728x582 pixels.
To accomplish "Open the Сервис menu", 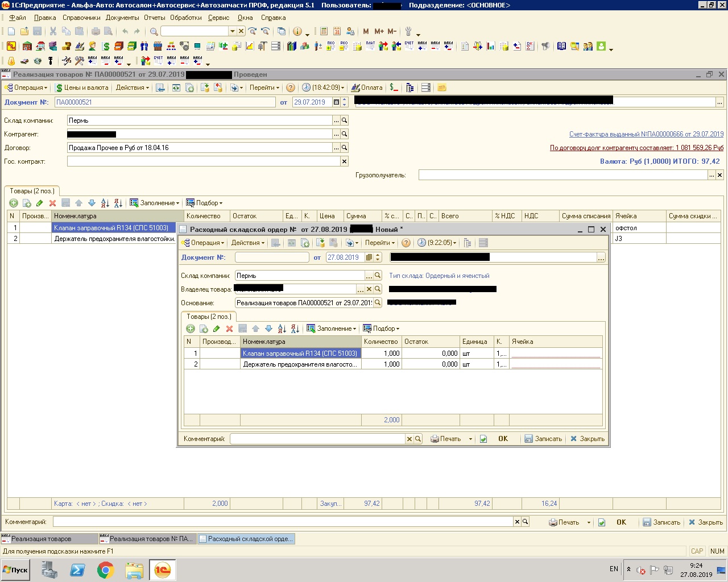I will click(x=218, y=18).
